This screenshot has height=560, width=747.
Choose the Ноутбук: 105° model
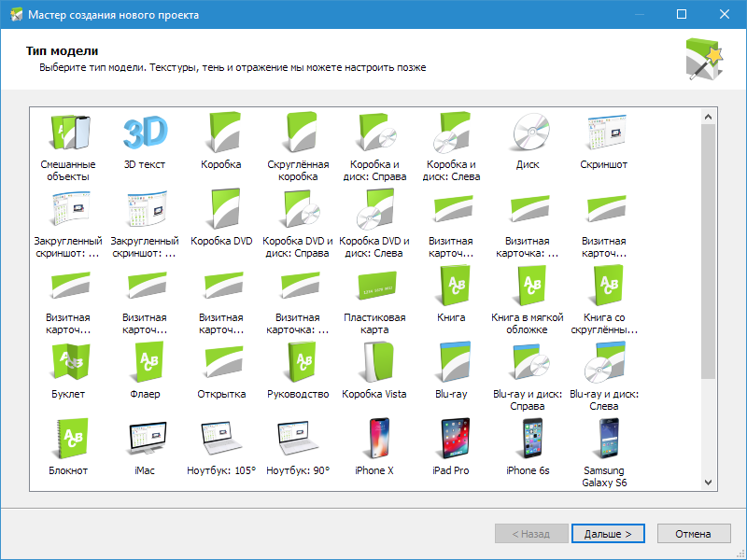point(221,440)
